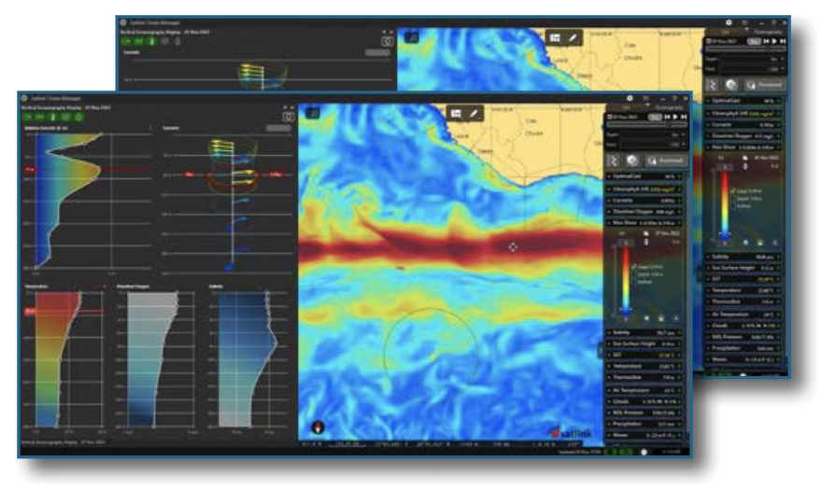The height and width of the screenshot is (504, 822).
Task: Switch to the Oceanography tab
Action: (672, 107)
